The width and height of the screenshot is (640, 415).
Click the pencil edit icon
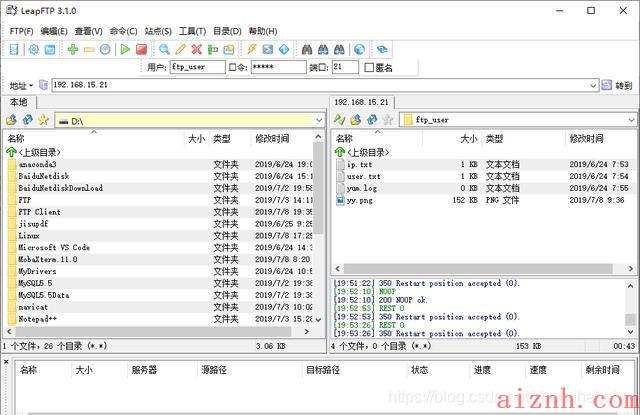pos(180,50)
